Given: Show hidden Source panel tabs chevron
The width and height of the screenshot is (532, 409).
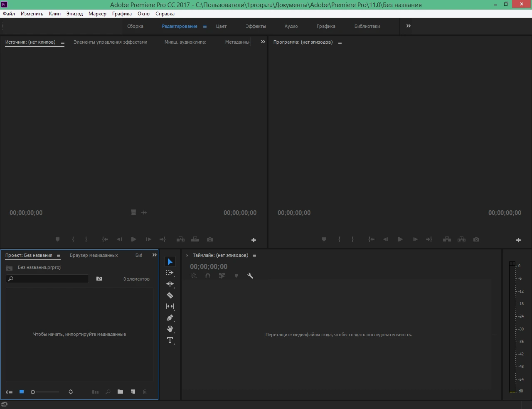Looking at the screenshot, I should 263,42.
